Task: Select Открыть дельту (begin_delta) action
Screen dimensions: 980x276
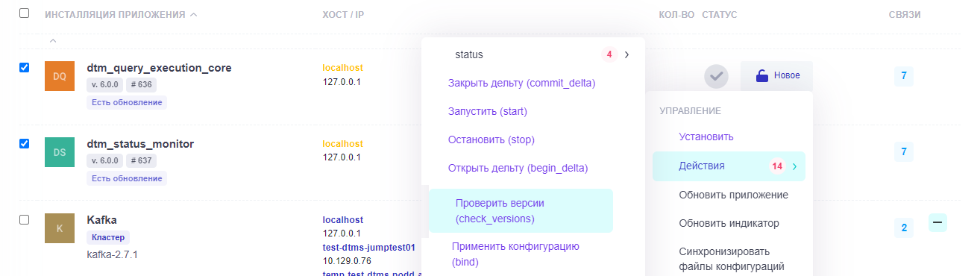Action: point(518,168)
